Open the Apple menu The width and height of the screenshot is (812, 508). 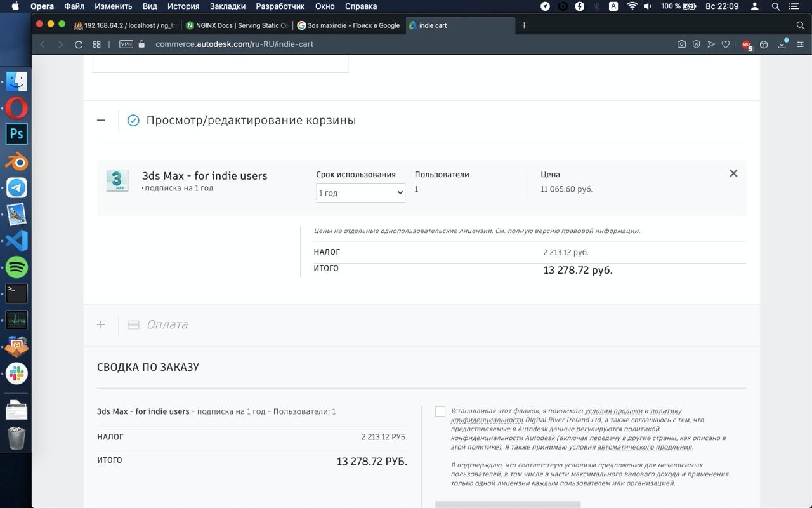pos(16,6)
